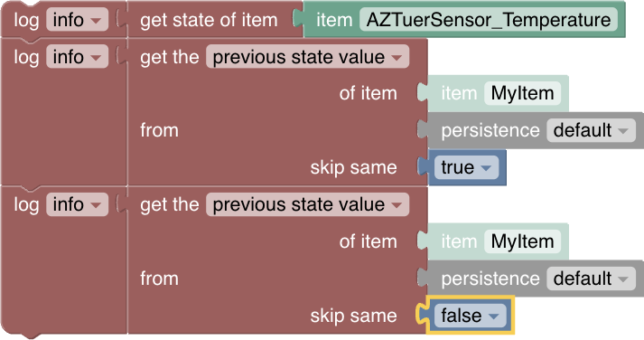
Task: Expand the upper previous state value dropdown
Action: [x=307, y=57]
